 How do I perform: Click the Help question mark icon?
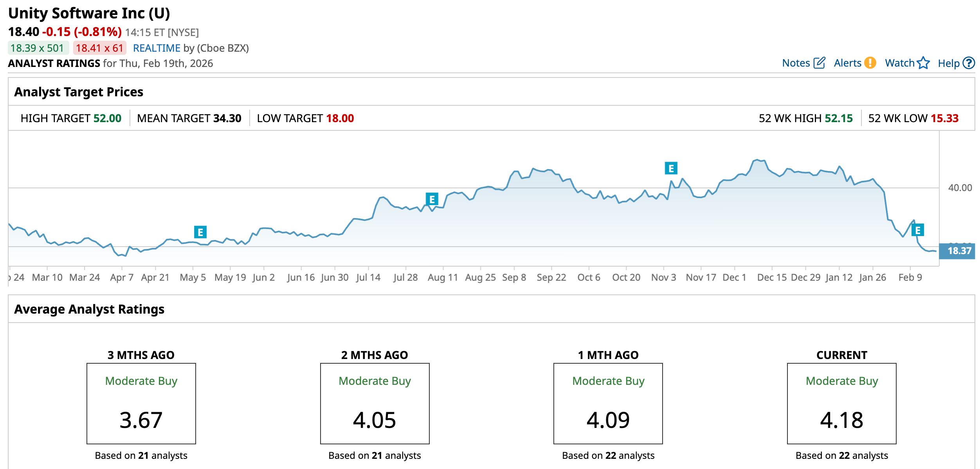pos(969,63)
